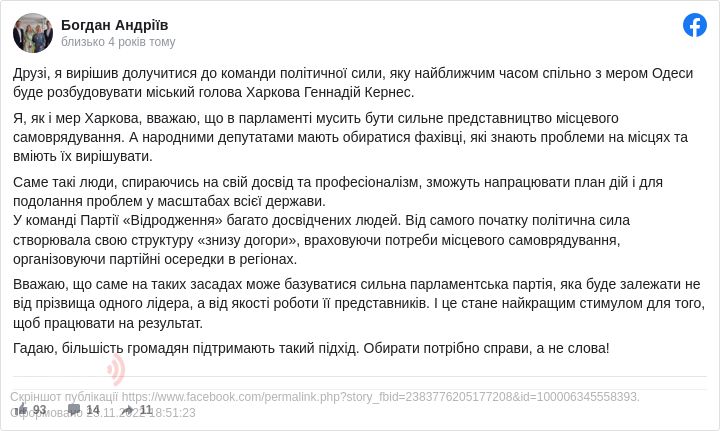Click the thumbs-up like icon
This screenshot has width=720, height=431.
click(22, 409)
